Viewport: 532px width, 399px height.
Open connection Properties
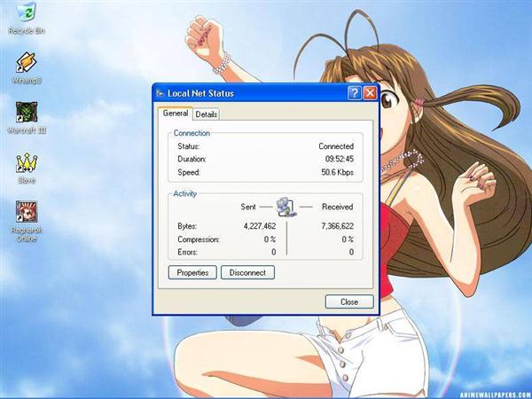(192, 272)
